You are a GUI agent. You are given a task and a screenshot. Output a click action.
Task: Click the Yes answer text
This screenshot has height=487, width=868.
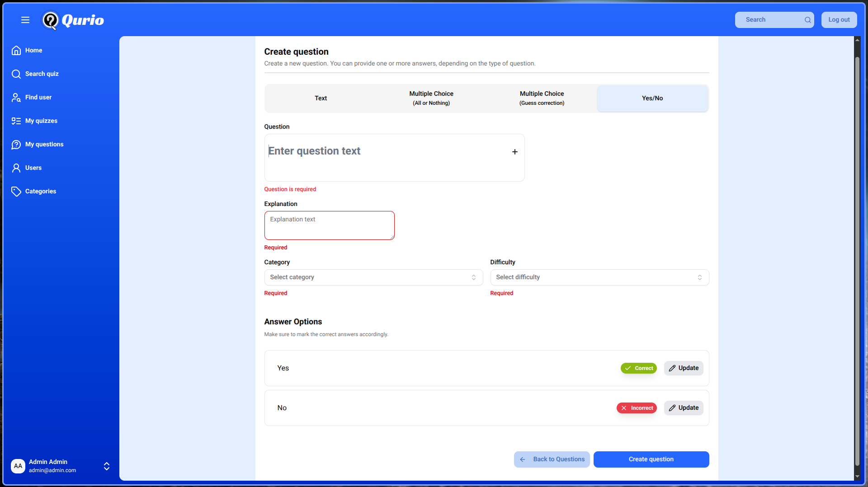pyautogui.click(x=283, y=368)
